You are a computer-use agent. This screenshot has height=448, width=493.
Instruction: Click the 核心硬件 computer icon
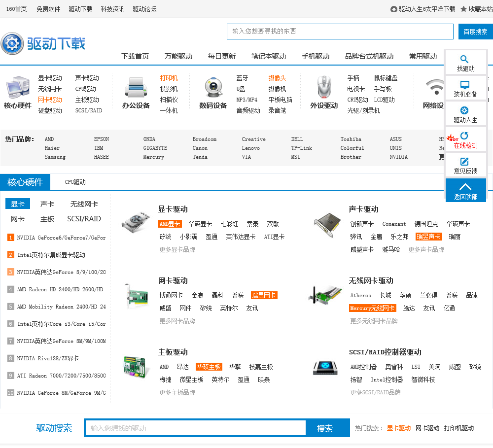[18, 87]
